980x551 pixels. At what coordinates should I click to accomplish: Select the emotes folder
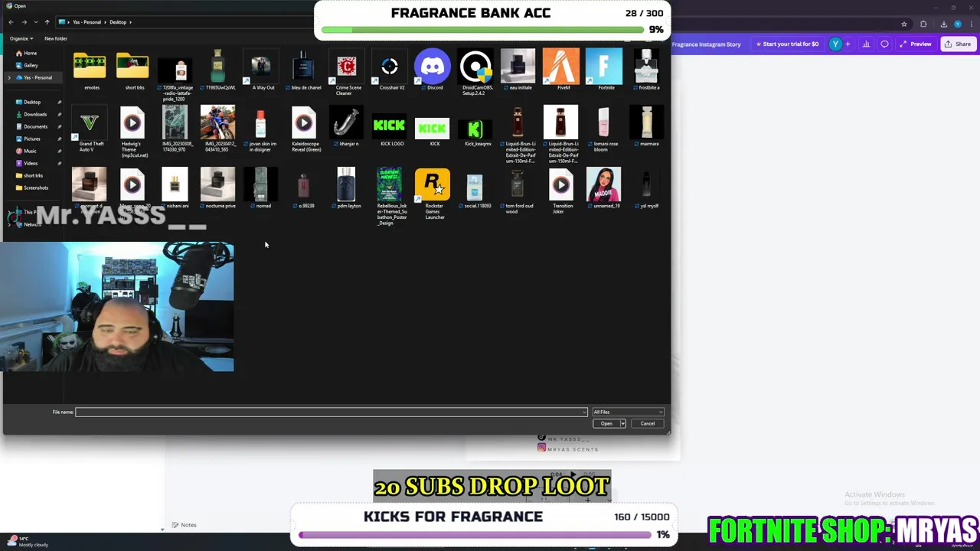[x=90, y=70]
